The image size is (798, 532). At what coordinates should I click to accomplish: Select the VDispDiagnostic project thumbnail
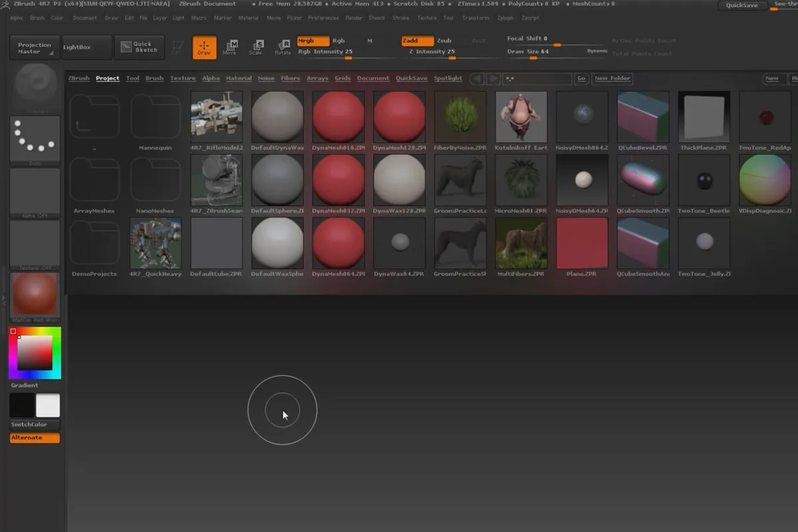(765, 180)
